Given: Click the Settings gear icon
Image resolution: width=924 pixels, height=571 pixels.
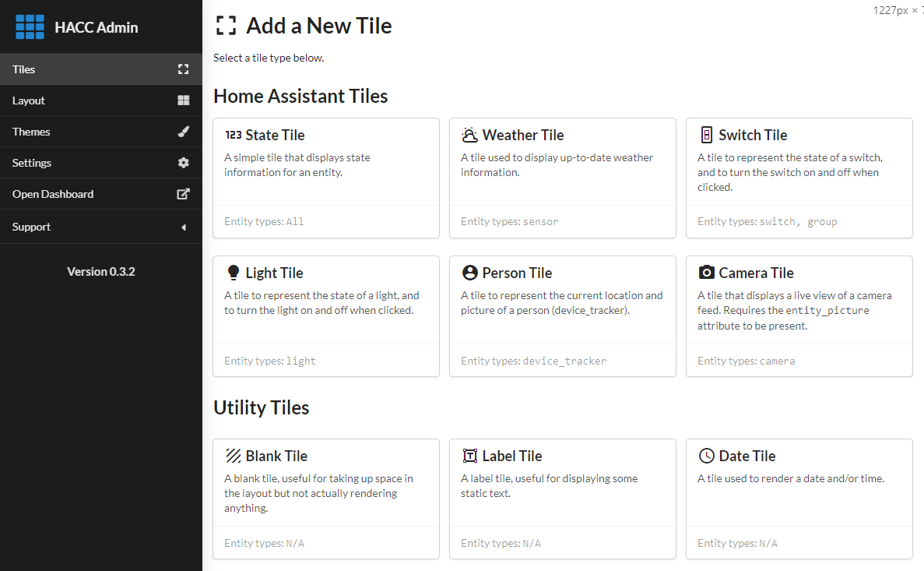Looking at the screenshot, I should coord(184,163).
